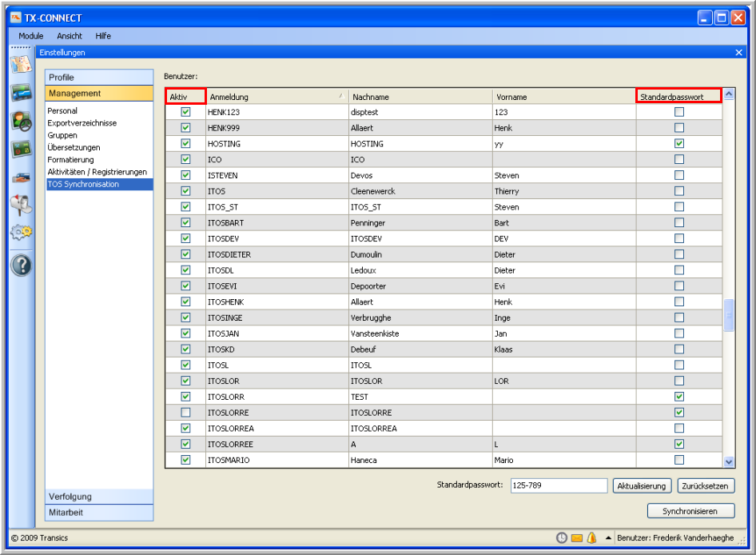The width and height of the screenshot is (756, 555).
Task: Open the map module icon in sidebar
Action: [22, 64]
